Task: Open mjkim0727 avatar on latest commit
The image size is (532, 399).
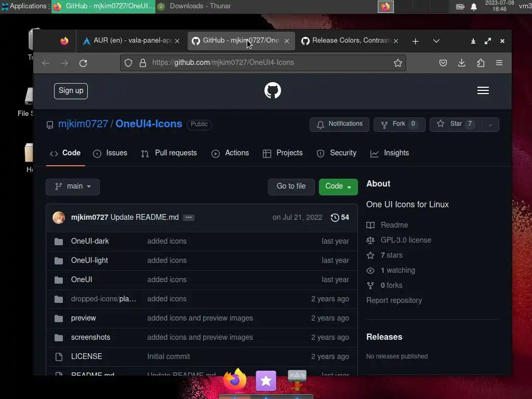Action: [59, 218]
